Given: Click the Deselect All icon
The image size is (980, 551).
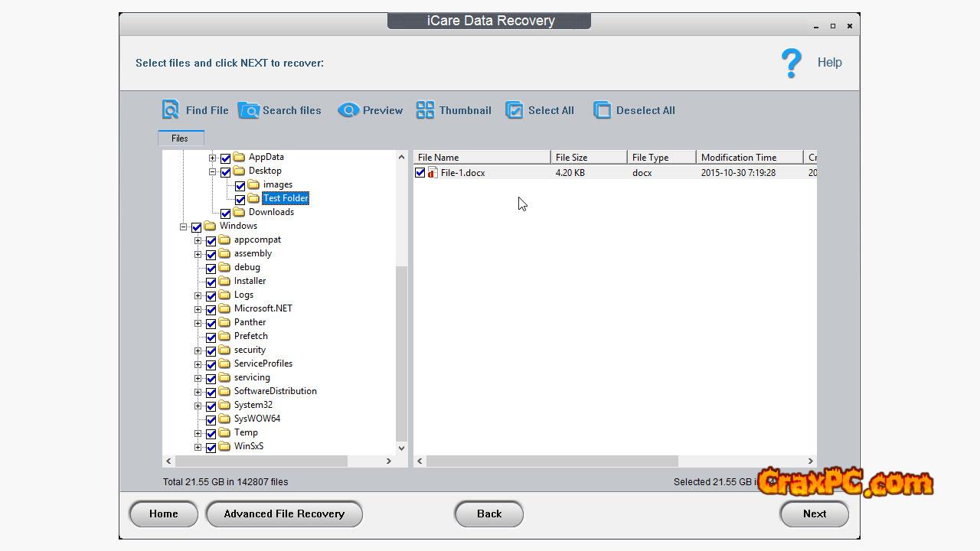Looking at the screenshot, I should point(603,110).
